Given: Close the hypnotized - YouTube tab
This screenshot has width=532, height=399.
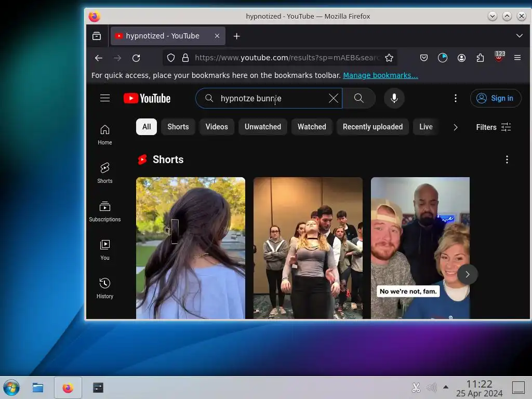Looking at the screenshot, I should pyautogui.click(x=217, y=36).
